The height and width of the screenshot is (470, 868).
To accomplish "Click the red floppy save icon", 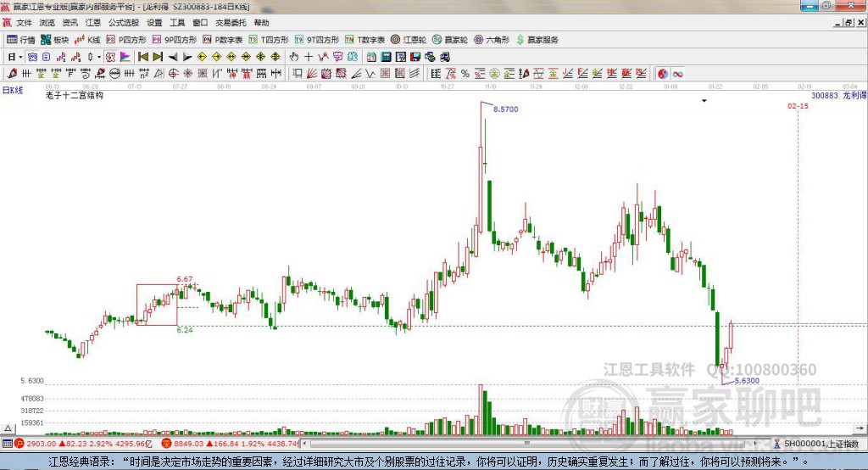I will coord(415,57).
